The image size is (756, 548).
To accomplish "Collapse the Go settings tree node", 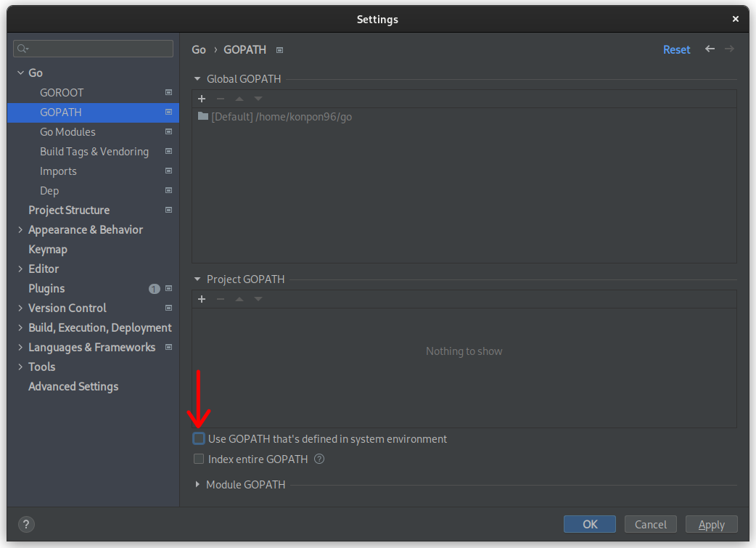I will (20, 73).
